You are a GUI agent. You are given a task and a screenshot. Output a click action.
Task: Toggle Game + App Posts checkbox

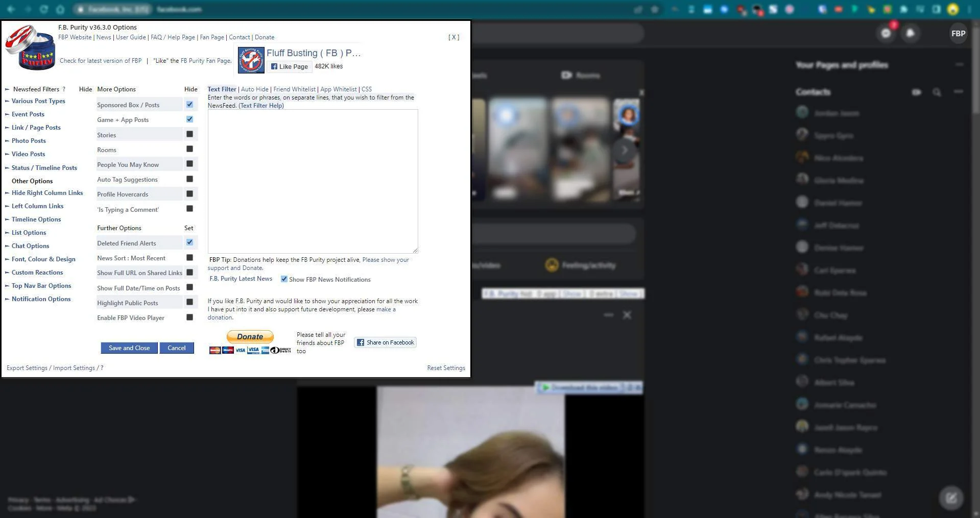(x=189, y=119)
